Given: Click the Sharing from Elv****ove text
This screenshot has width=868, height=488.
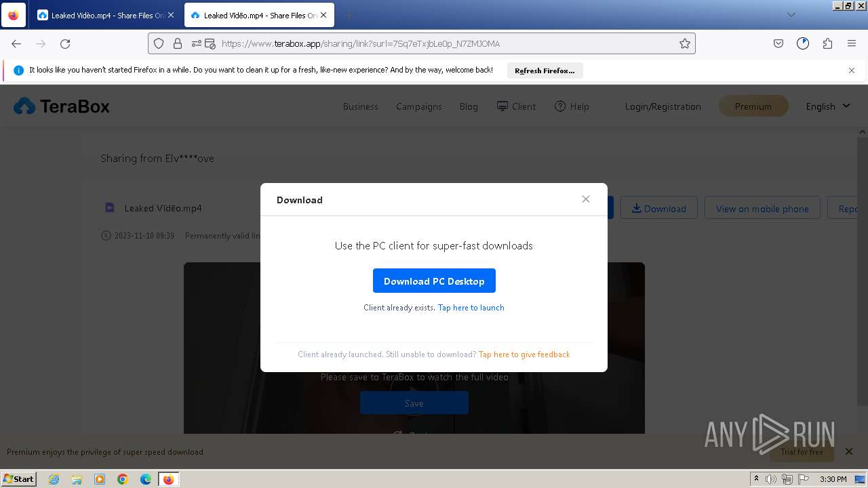Looking at the screenshot, I should (157, 158).
